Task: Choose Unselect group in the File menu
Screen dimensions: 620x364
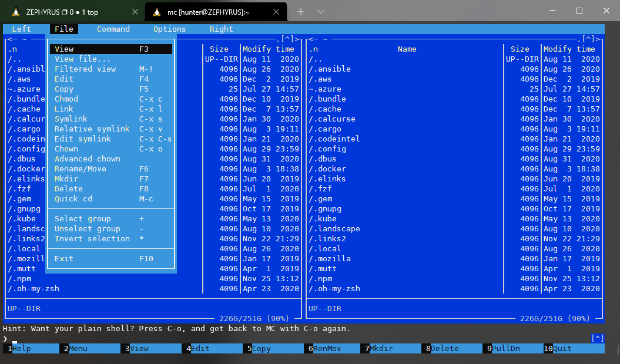Action: [x=89, y=228]
